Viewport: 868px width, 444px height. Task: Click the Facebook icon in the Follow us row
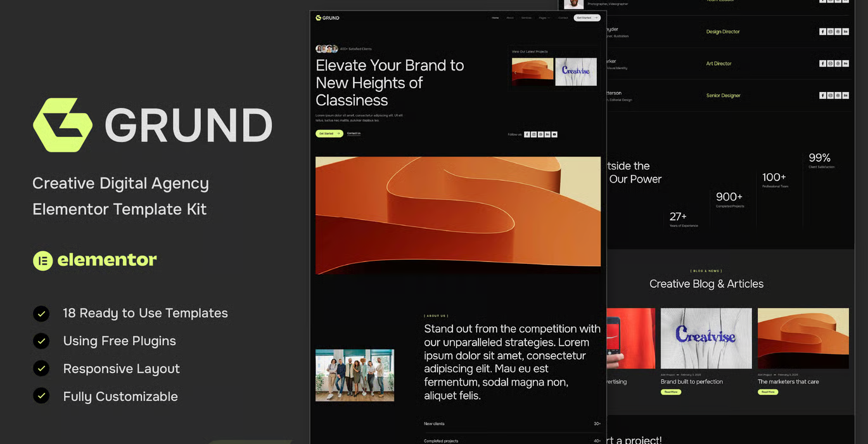[527, 134]
